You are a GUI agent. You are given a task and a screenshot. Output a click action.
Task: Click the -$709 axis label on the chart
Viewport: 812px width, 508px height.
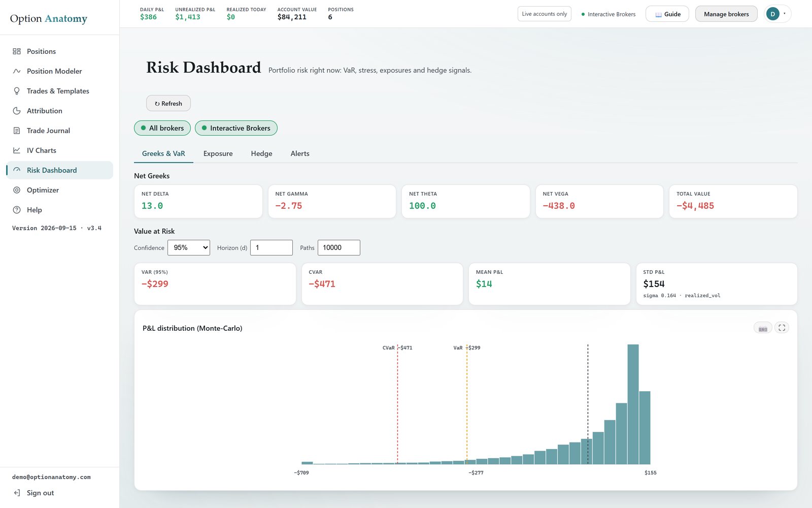click(x=301, y=472)
